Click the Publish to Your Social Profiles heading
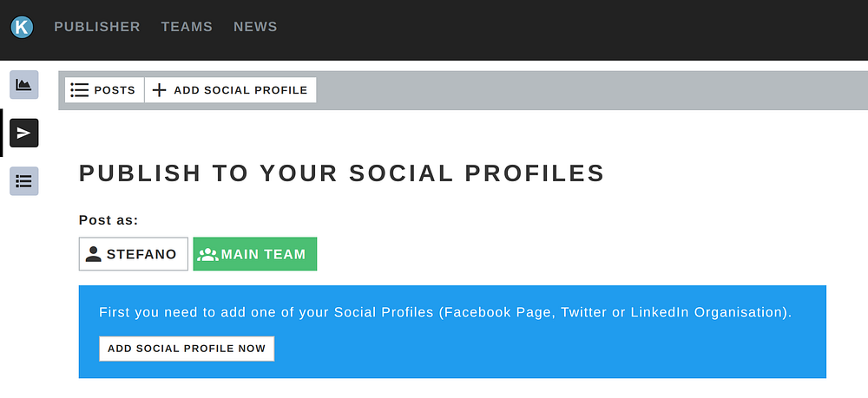The image size is (868, 398). pos(341,173)
